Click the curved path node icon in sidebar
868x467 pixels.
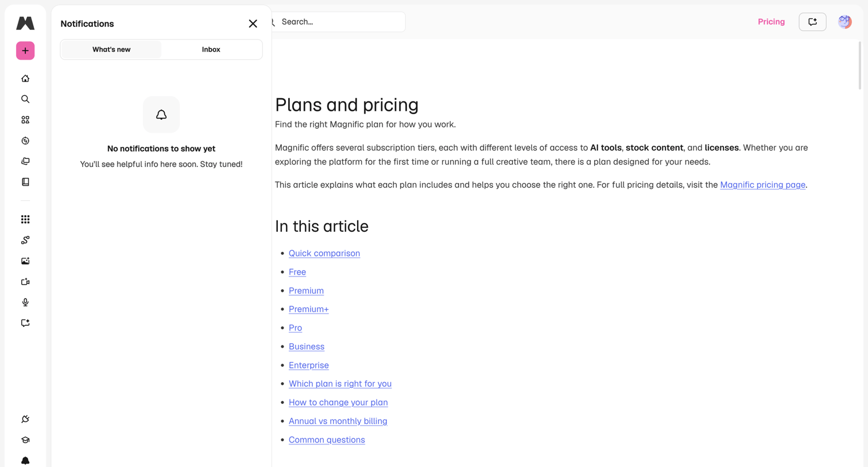pos(25,240)
